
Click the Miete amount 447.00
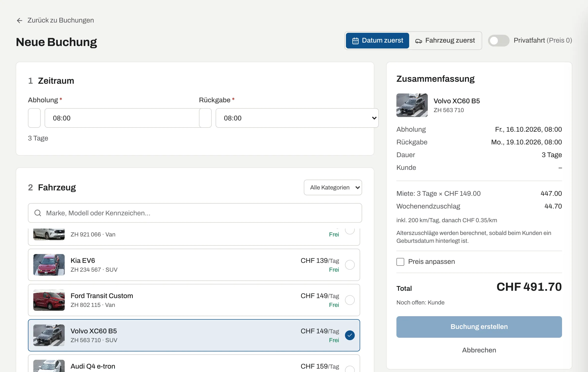click(x=551, y=194)
